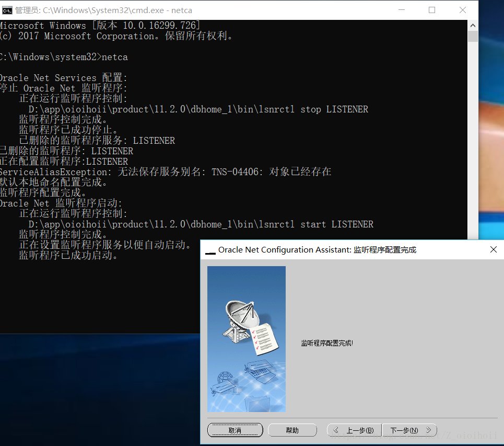Screen dimensions: 504x446
Task: Click the minimize dash icon on the dialog
Action: (210, 251)
